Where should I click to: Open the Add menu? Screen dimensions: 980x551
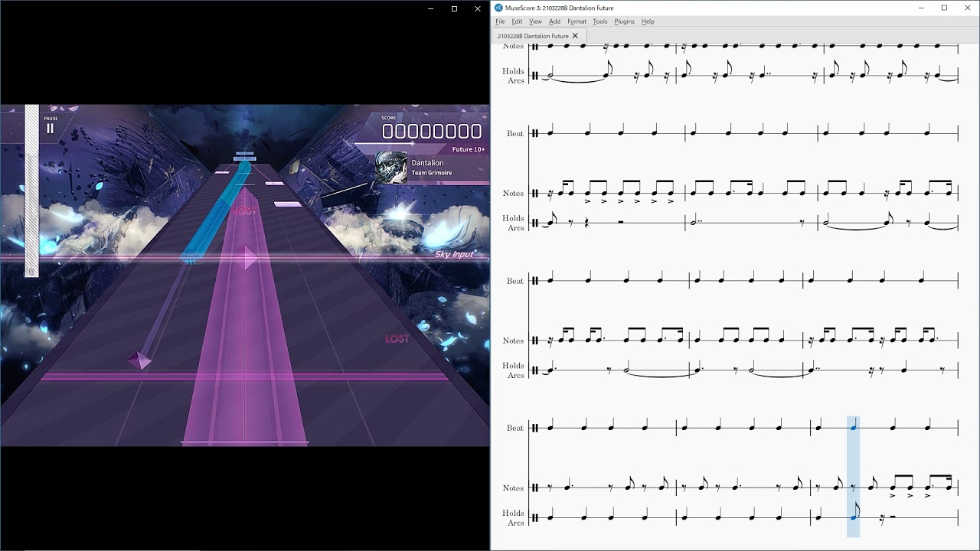(554, 21)
